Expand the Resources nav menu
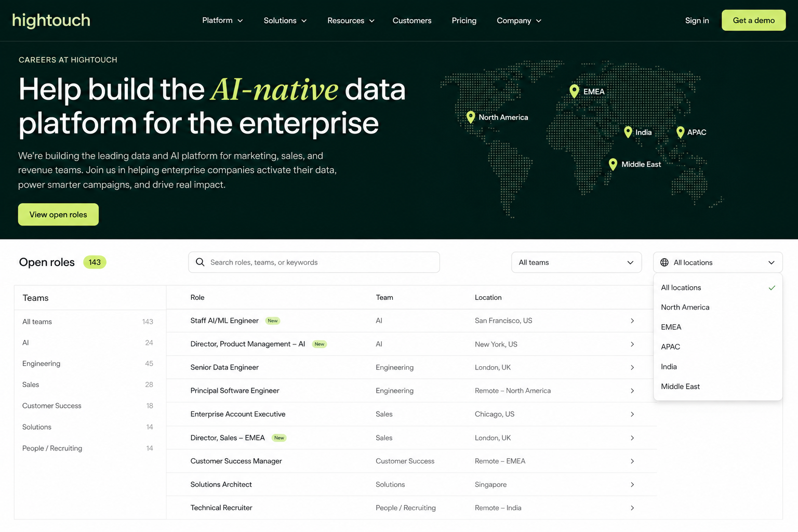This screenshot has width=798, height=532. point(351,20)
